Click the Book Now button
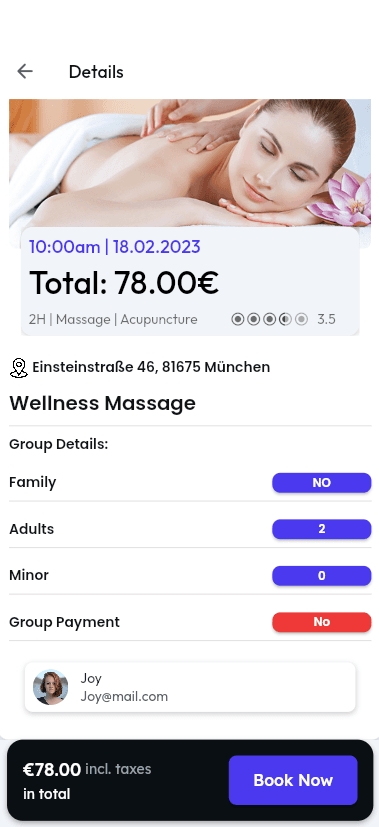Image resolution: width=379 pixels, height=827 pixels. (x=293, y=780)
